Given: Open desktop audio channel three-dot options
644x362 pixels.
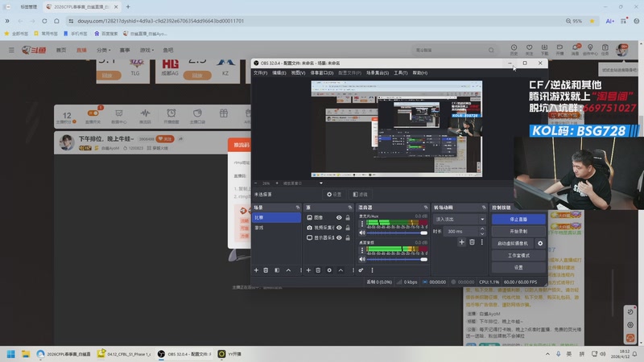Looking at the screenshot, I should click(x=361, y=250).
